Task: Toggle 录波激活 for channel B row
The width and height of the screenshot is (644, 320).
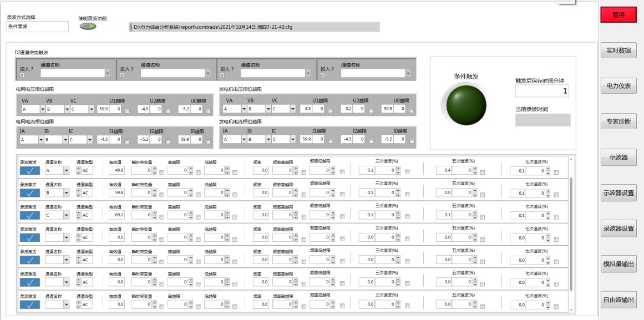Action: 30,193
